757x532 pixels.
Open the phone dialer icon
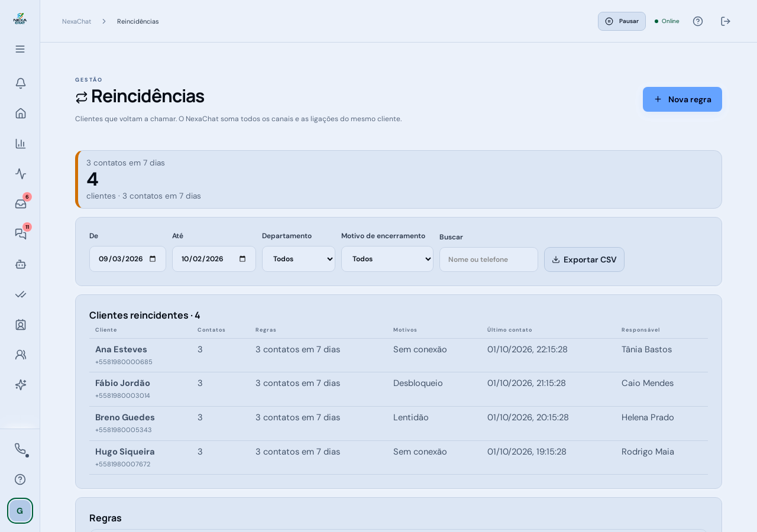point(20,449)
